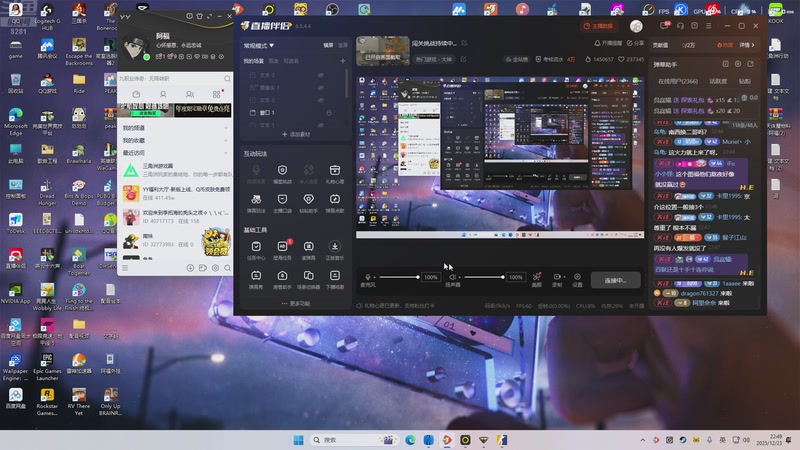Click the 录制 record icon
Image resolution: width=800 pixels, height=450 pixels.
point(557,277)
